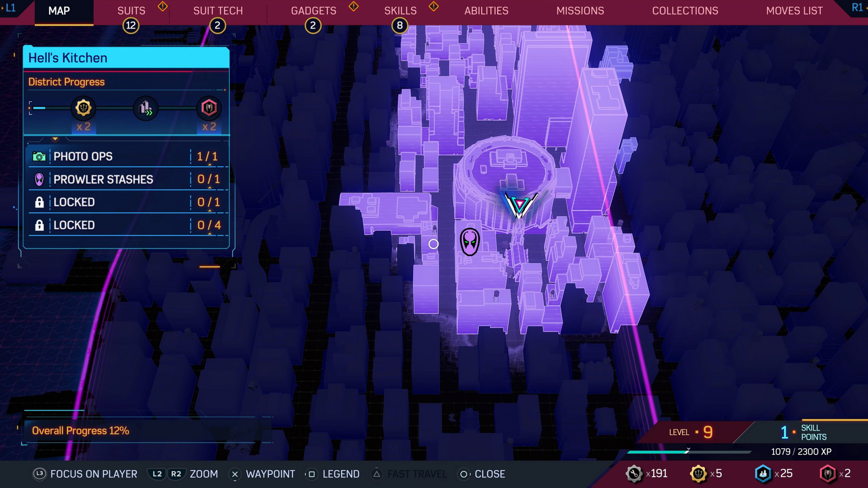The height and width of the screenshot is (488, 868).
Task: Navigate to ABILITIES section
Action: [x=486, y=11]
